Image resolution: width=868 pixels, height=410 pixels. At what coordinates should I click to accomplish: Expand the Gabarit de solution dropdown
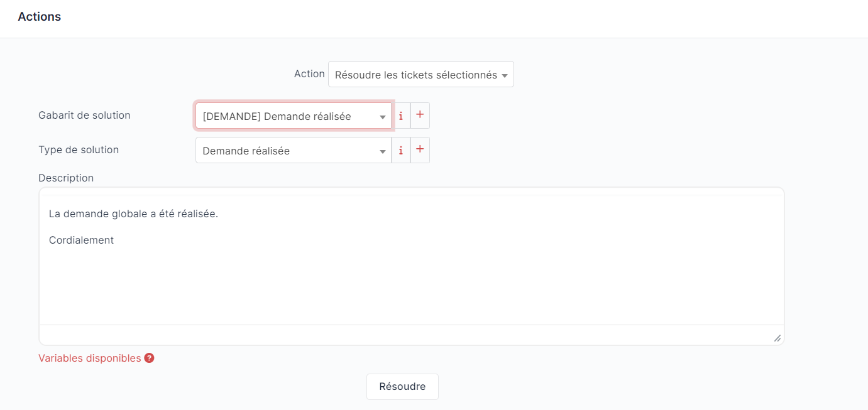point(294,116)
